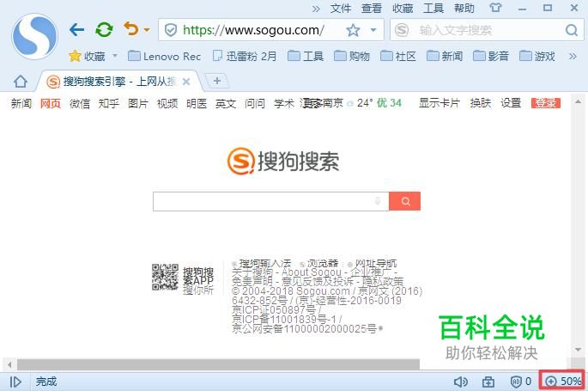This screenshot has width=588, height=391.
Task: Bookmark page with star icon
Action: point(353,30)
